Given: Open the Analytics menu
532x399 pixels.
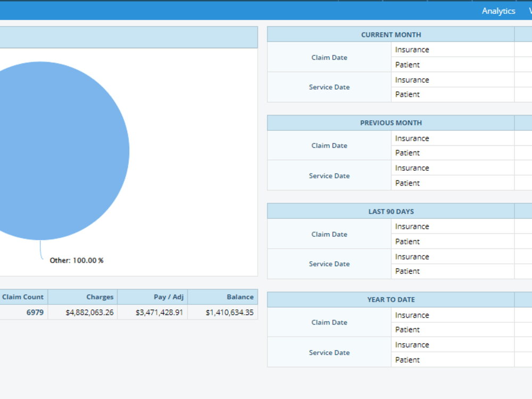Looking at the screenshot, I should tap(498, 11).
